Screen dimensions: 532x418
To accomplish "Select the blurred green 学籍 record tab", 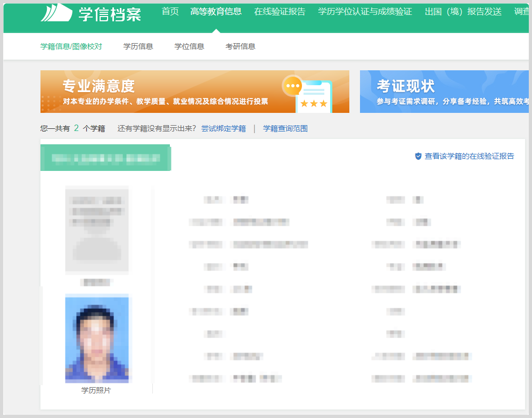I will [105, 158].
